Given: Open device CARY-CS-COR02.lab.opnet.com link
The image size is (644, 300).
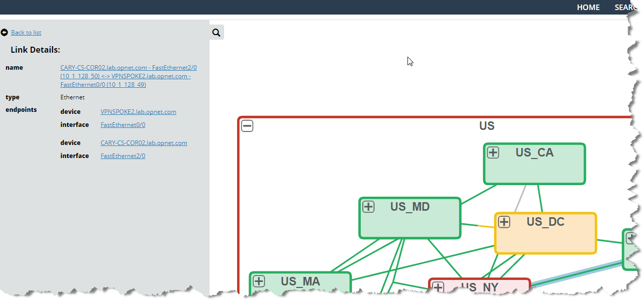Looking at the screenshot, I should pos(144,143).
